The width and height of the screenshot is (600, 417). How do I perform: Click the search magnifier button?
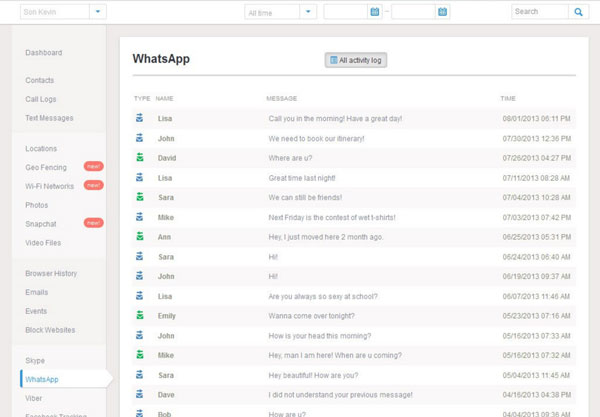578,12
